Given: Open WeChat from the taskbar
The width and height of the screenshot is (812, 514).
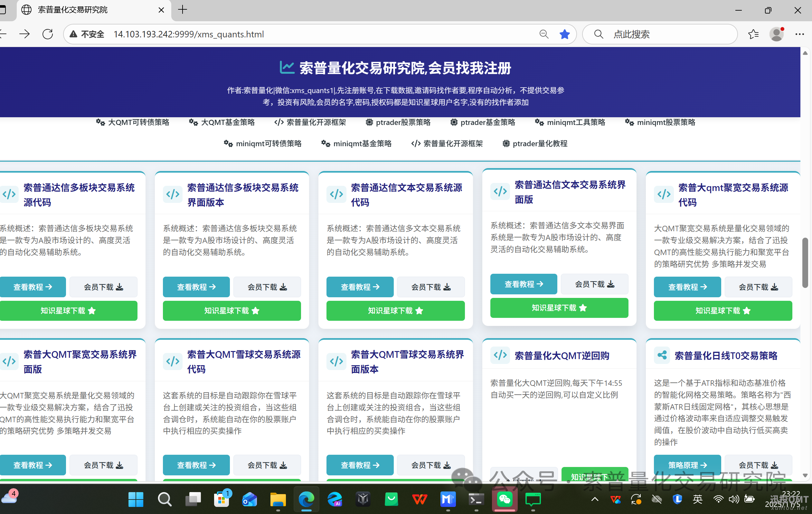Looking at the screenshot, I should coord(504,500).
